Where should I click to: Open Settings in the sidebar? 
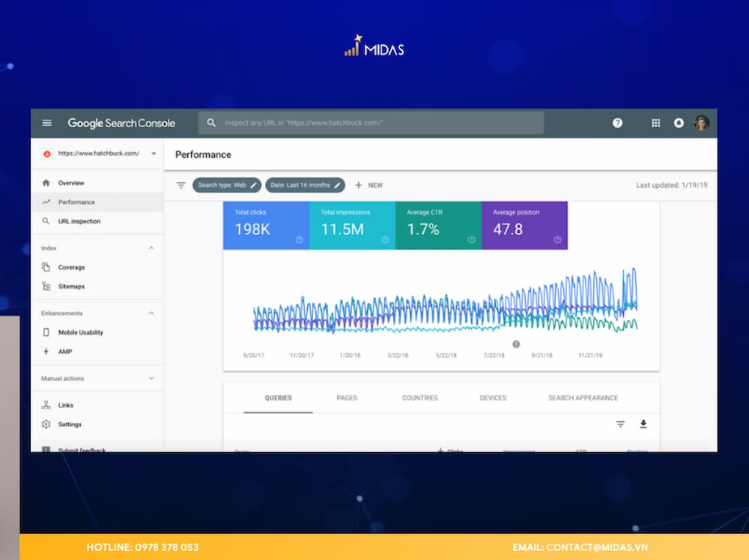(97, 424)
